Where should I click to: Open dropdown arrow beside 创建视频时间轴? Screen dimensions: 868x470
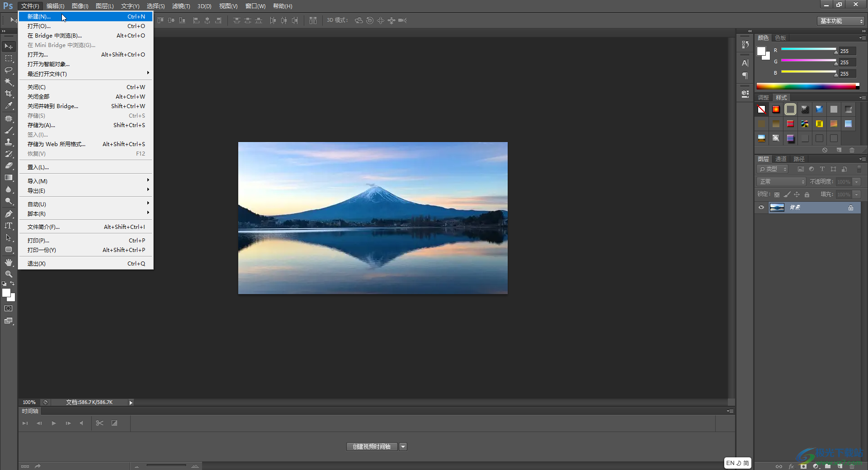pyautogui.click(x=403, y=446)
